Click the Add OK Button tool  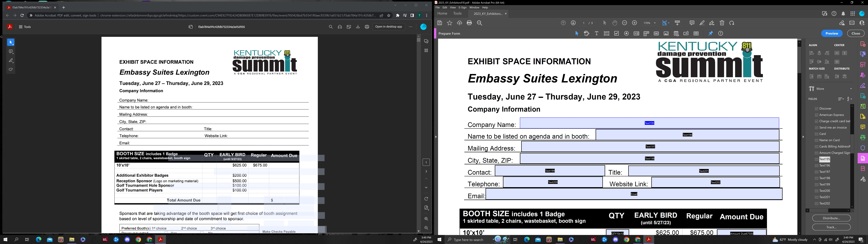pyautogui.click(x=656, y=33)
